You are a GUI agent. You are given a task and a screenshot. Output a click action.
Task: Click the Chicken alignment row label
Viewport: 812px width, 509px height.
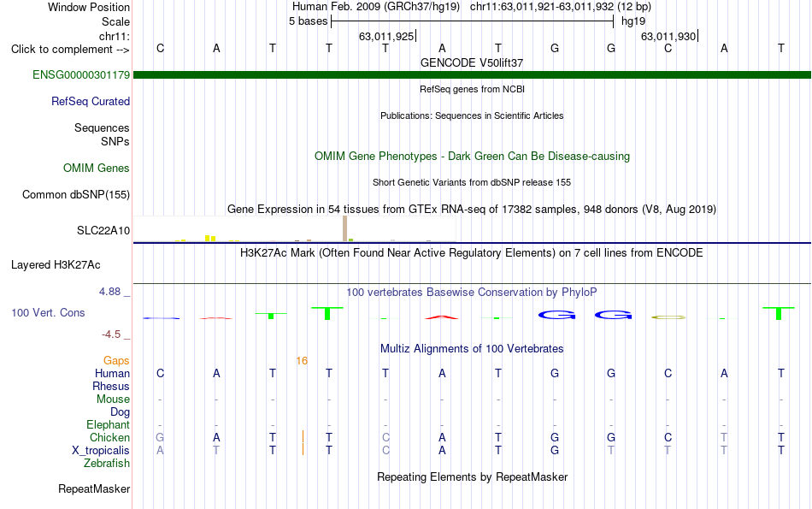point(109,437)
